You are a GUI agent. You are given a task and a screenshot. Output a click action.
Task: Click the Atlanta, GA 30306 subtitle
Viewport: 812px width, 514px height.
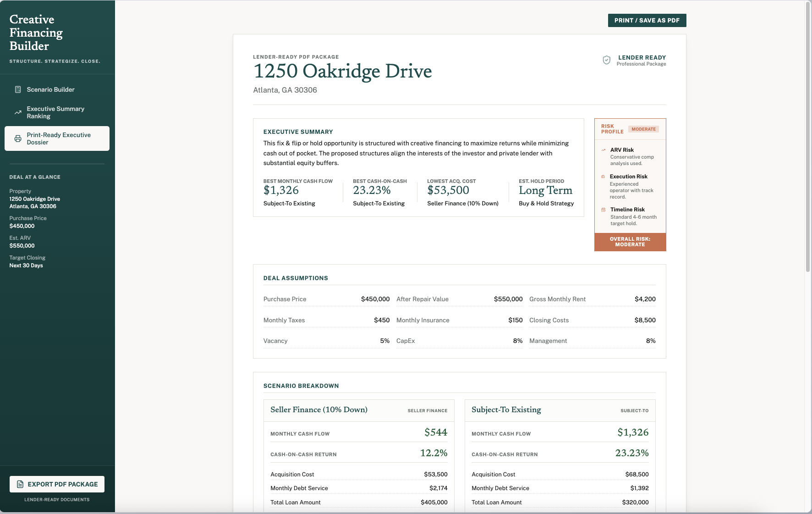point(285,90)
